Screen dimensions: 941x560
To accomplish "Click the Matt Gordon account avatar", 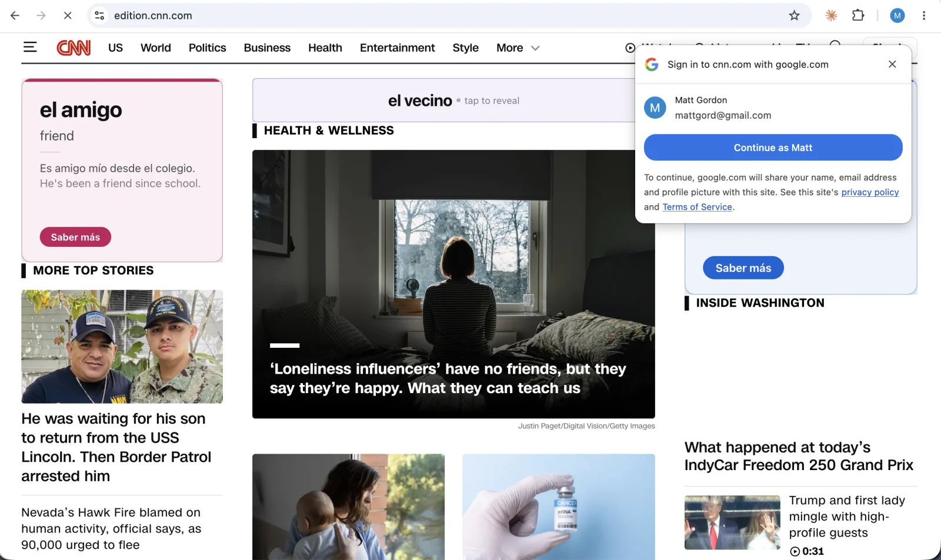I will pyautogui.click(x=655, y=108).
